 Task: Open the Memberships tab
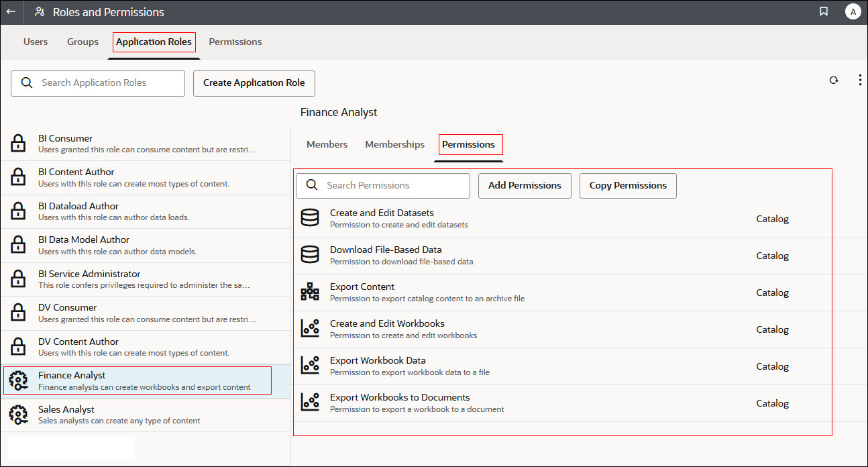click(x=394, y=144)
